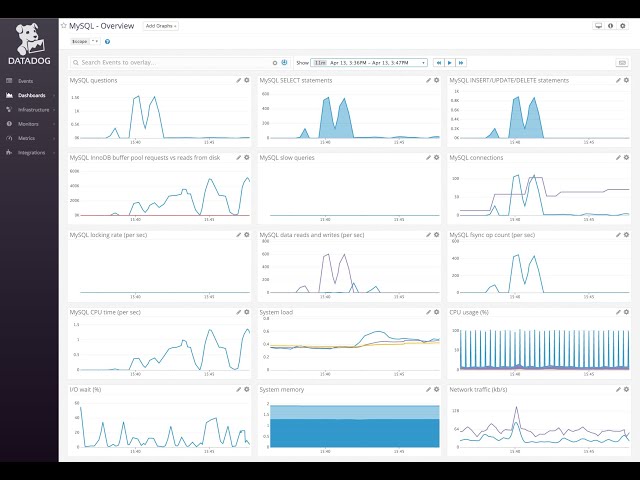
Task: Edit the MySQL slow queries graph
Action: click(x=429, y=158)
